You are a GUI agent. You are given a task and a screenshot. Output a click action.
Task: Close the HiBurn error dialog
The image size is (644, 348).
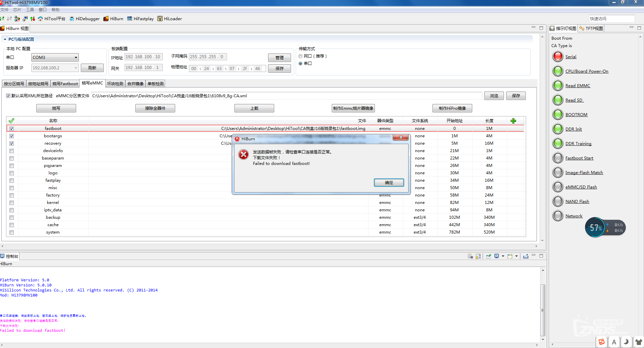400,137
